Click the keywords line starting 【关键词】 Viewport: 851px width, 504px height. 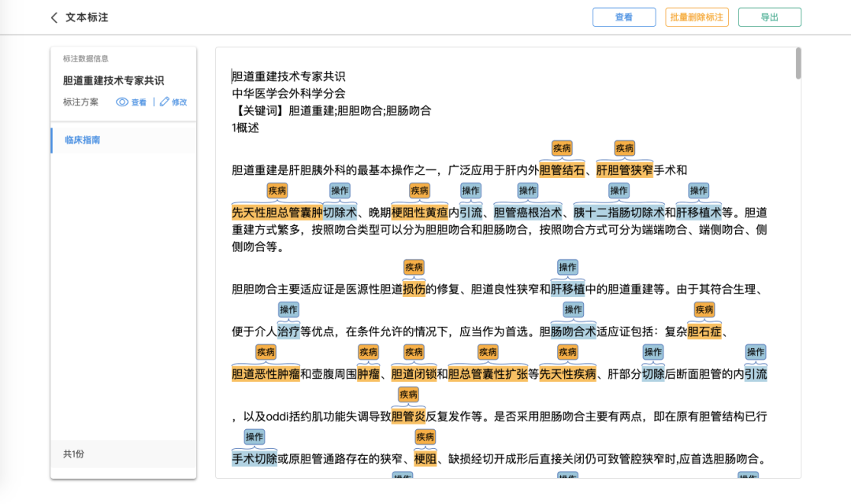pyautogui.click(x=332, y=111)
